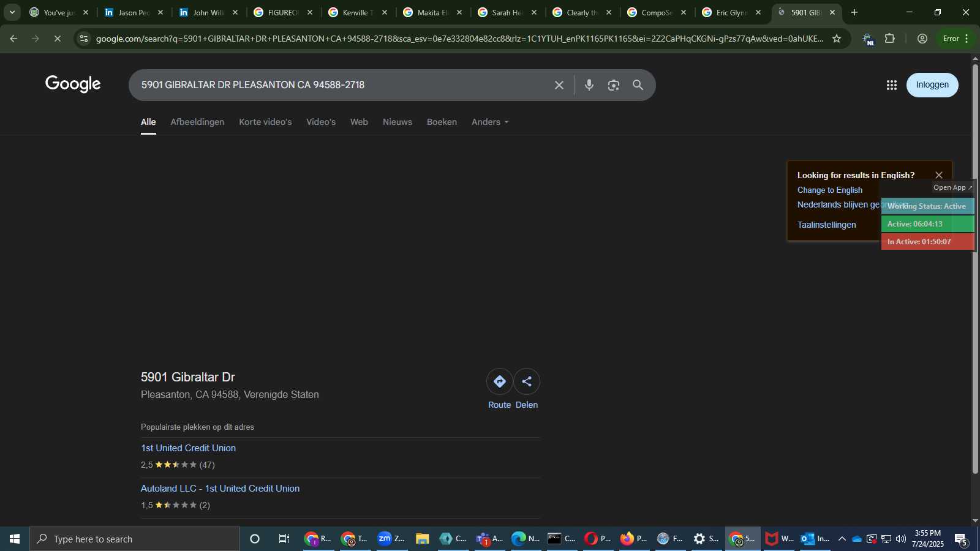The height and width of the screenshot is (551, 980).
Task: Click the Delen share icon
Action: tap(527, 381)
